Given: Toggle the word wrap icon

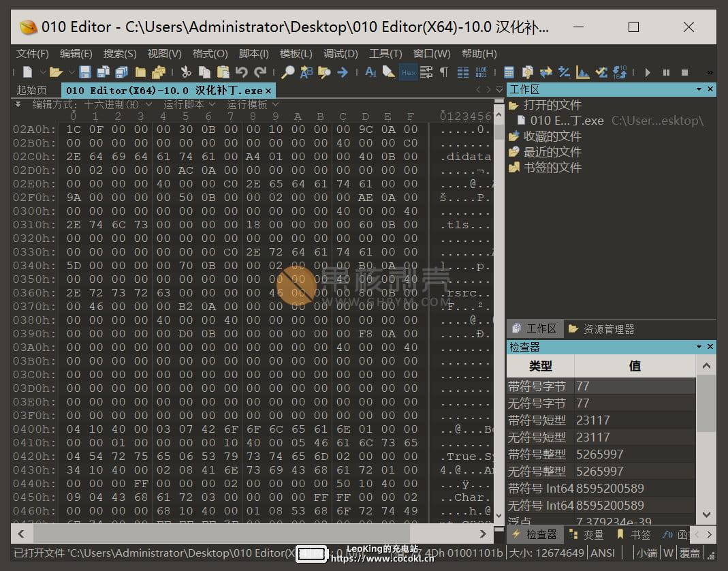Looking at the screenshot, I should [x=426, y=72].
